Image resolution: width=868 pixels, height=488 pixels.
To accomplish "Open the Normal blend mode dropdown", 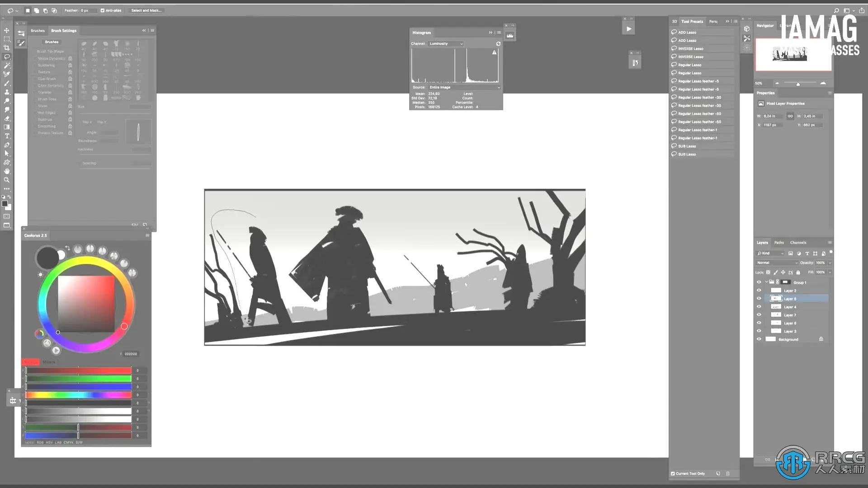I will pyautogui.click(x=777, y=263).
